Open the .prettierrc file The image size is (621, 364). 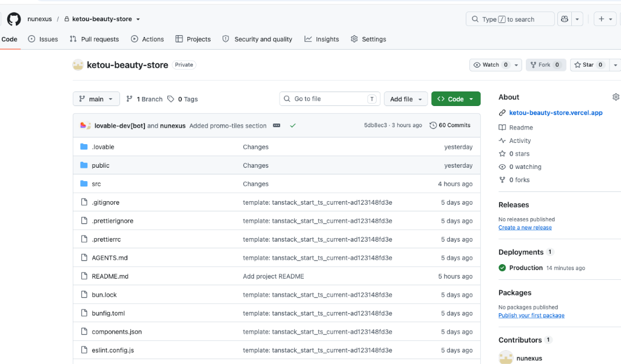click(106, 239)
